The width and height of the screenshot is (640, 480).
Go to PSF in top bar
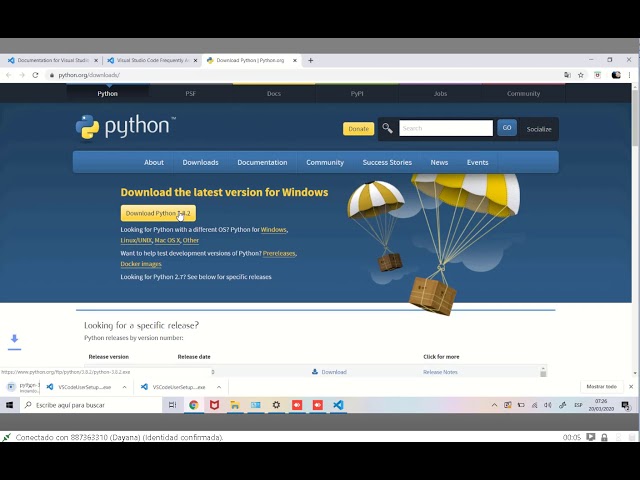click(191, 93)
